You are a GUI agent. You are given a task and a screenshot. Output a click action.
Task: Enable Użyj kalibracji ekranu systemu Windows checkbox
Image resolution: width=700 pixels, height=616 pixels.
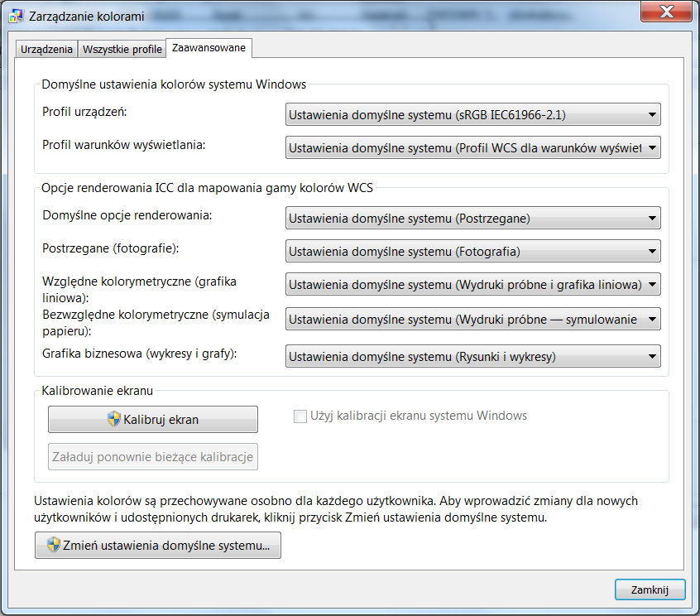(x=300, y=416)
